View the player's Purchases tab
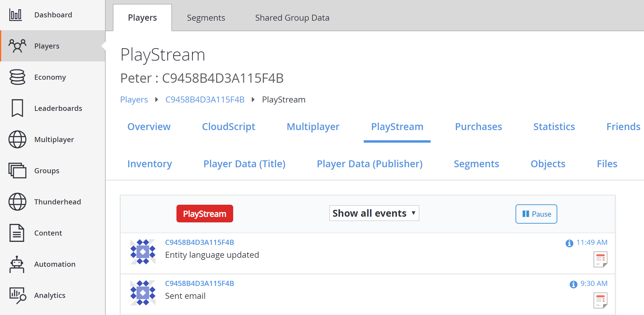Screen dimensions: 644x315 click(x=478, y=126)
